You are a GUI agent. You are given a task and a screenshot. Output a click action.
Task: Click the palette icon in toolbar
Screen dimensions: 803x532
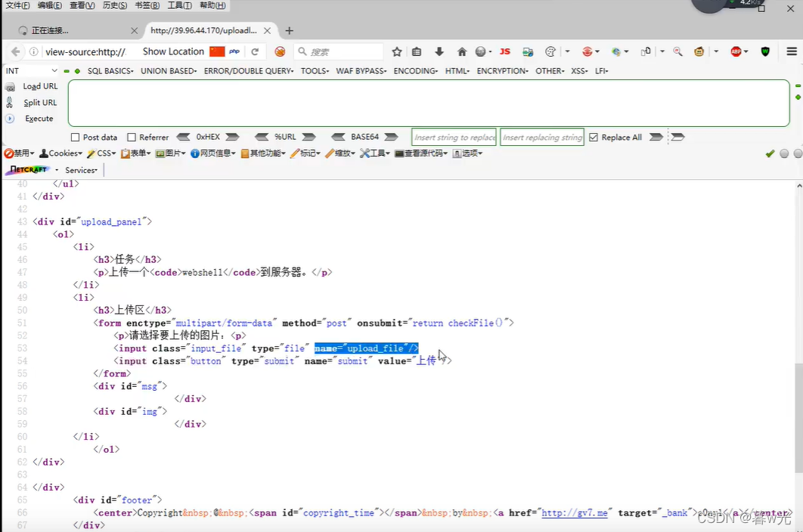pyautogui.click(x=550, y=51)
